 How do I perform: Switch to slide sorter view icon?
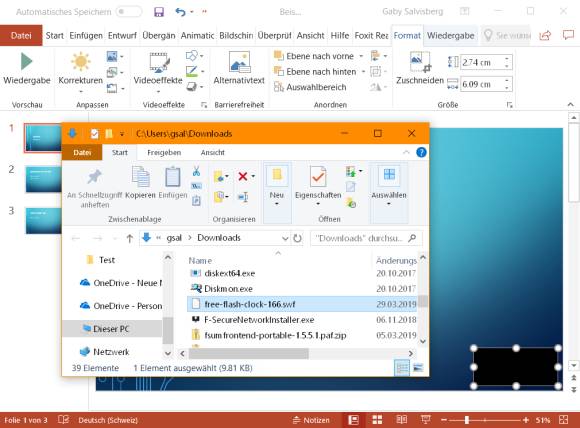[377, 420]
